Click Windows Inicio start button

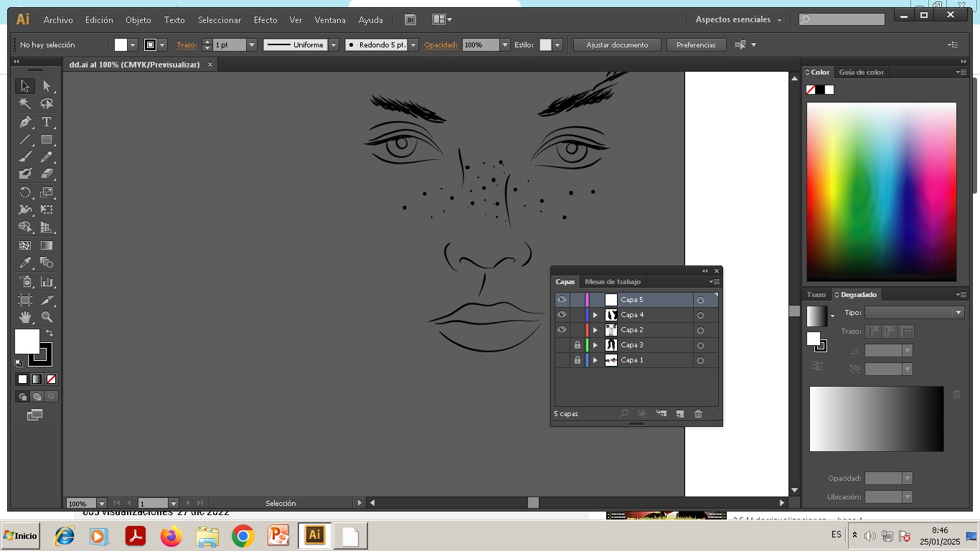[20, 536]
